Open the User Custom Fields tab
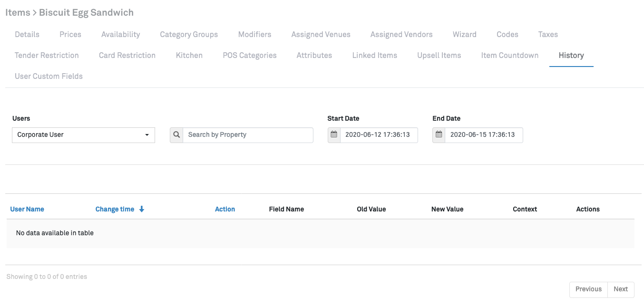The height and width of the screenshot is (306, 644). tap(49, 76)
